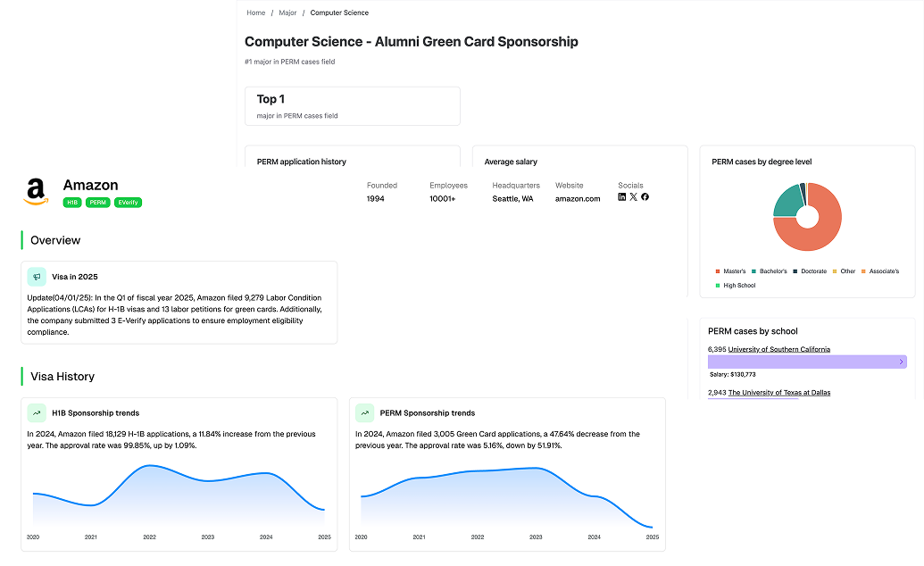This screenshot has height=566, width=924.
Task: Click the 'PERM cases by degree level' title
Action: click(x=762, y=162)
